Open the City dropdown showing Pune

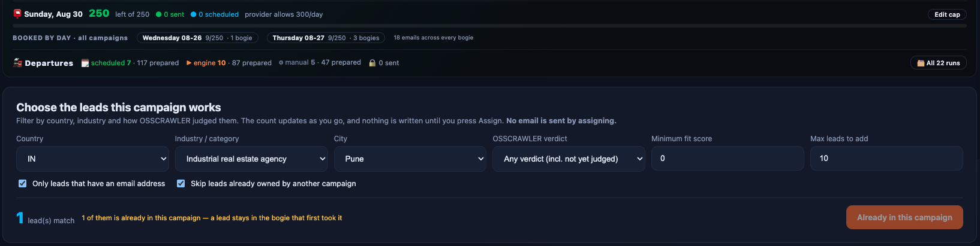tap(410, 159)
